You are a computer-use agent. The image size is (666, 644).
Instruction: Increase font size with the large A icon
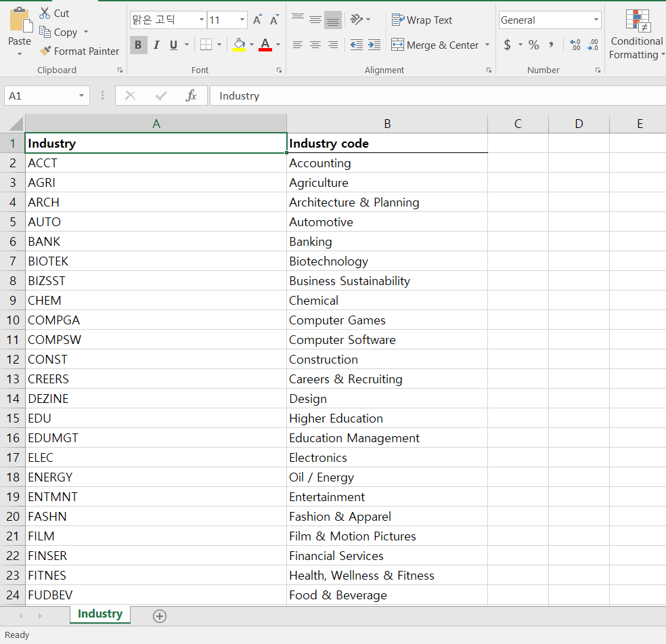pos(257,20)
